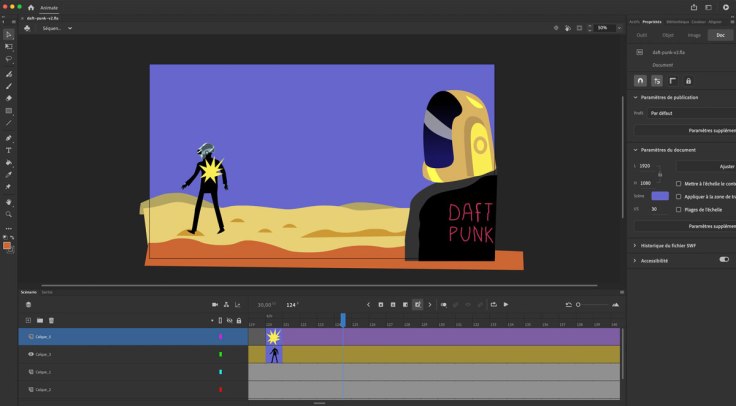Open the timeline panel menu icon

click(x=622, y=292)
